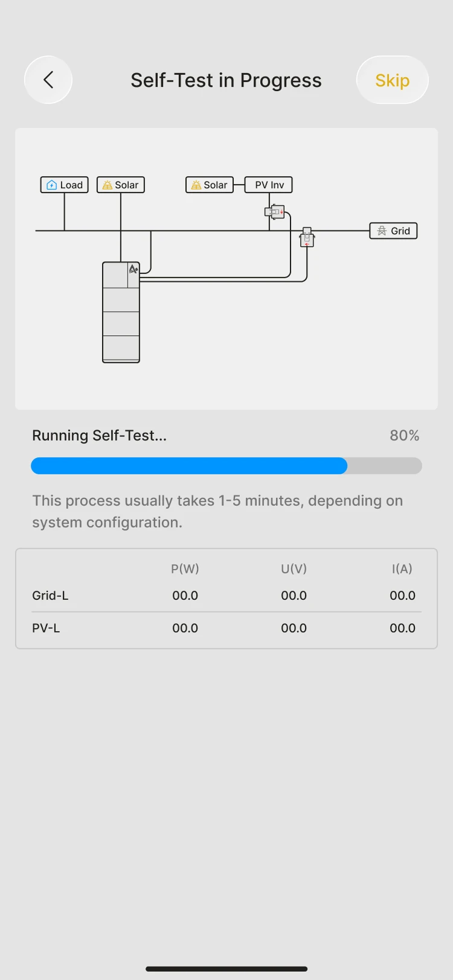The image size is (453, 980).
Task: Tap the CT sensor below PV Inv
Action: (275, 212)
